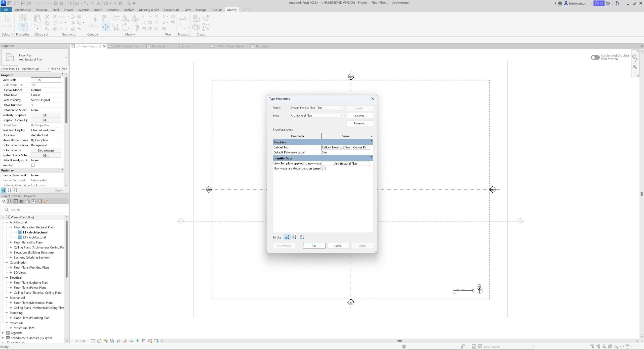
Task: Toggle the Accelerated Graphics switch
Action: (x=595, y=57)
